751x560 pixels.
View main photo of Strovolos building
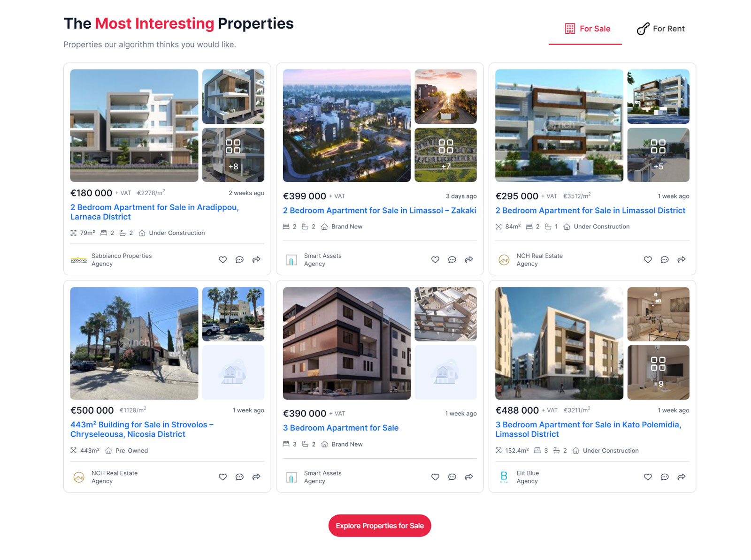click(x=134, y=343)
